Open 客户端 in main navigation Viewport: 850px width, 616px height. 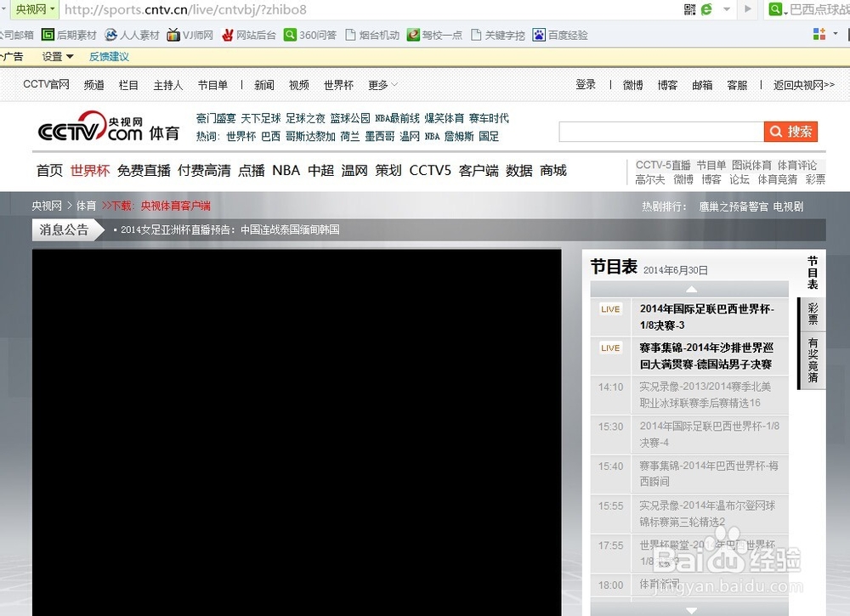click(478, 171)
